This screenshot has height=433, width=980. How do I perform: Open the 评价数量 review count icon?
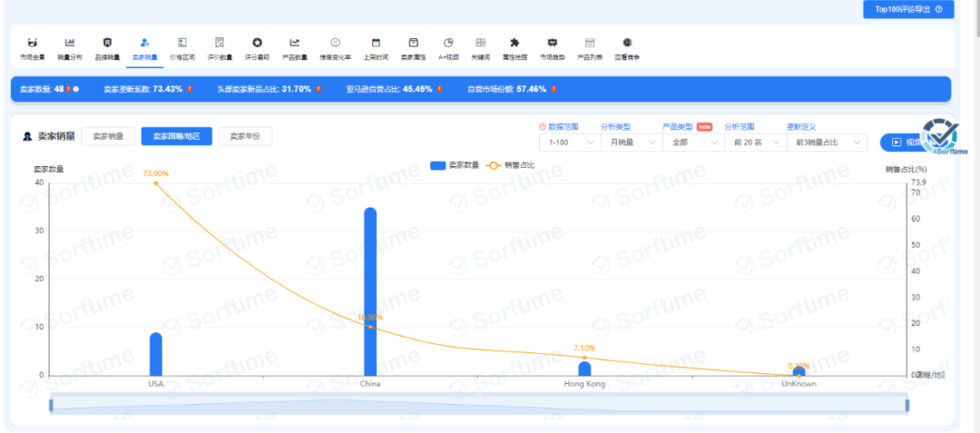point(220,43)
